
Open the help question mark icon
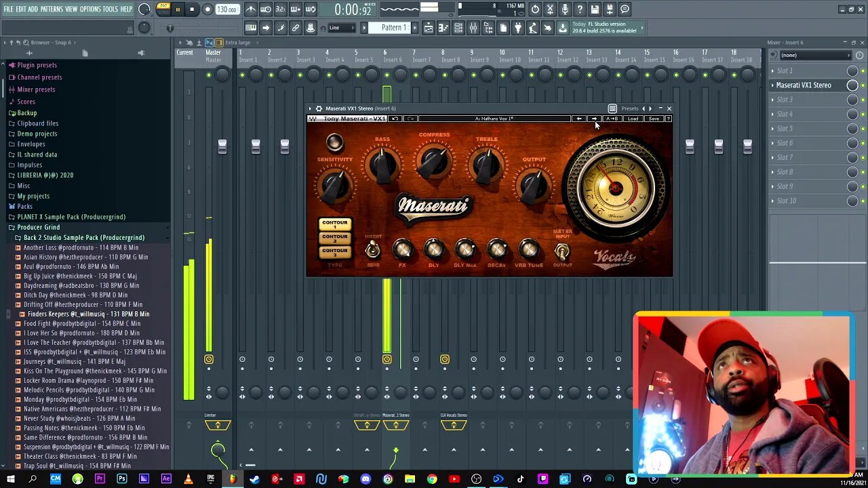point(580,9)
